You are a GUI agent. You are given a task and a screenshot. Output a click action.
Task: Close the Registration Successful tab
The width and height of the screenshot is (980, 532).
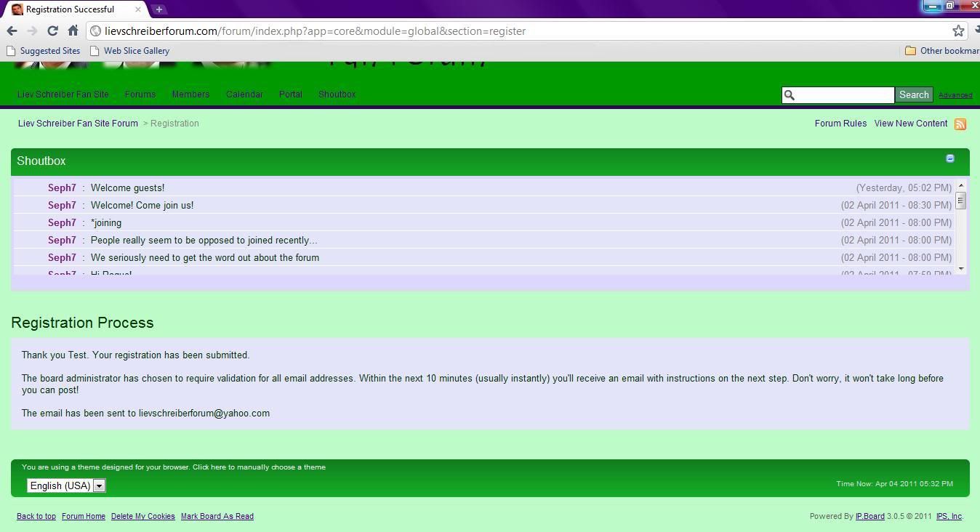point(138,9)
